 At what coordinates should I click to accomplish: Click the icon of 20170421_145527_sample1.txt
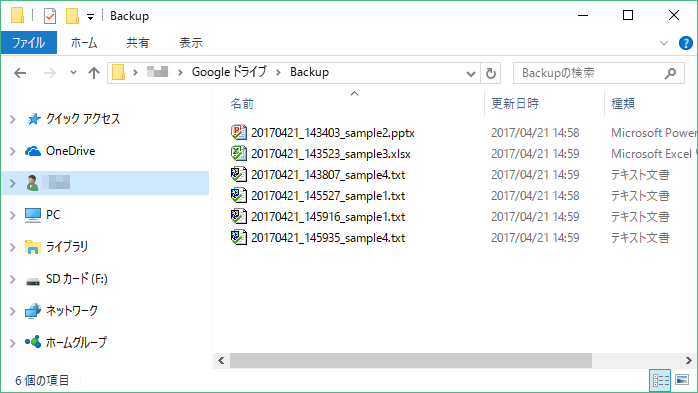pos(239,195)
